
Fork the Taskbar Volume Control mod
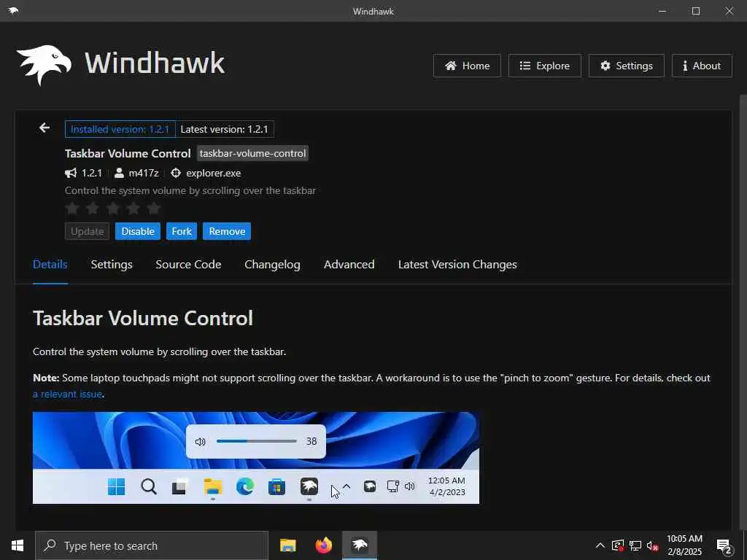tap(182, 231)
